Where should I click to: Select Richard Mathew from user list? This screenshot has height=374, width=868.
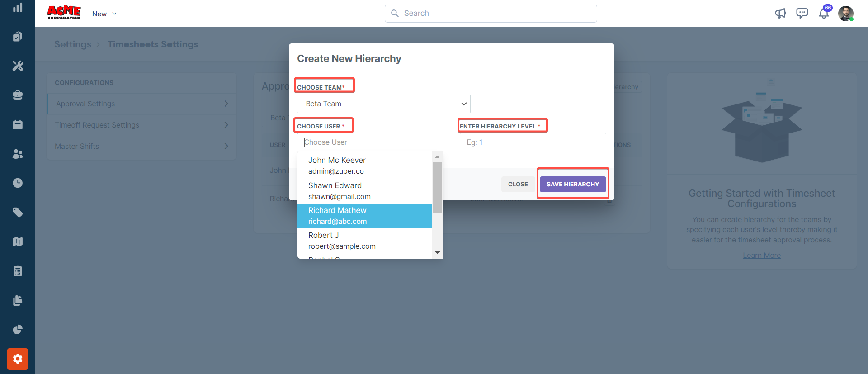(364, 216)
